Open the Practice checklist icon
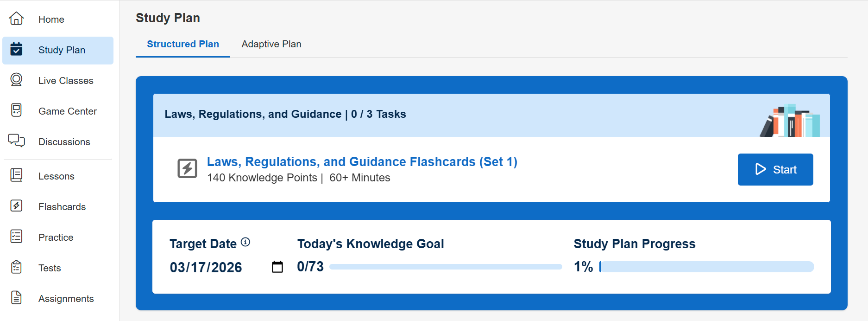 [16, 237]
